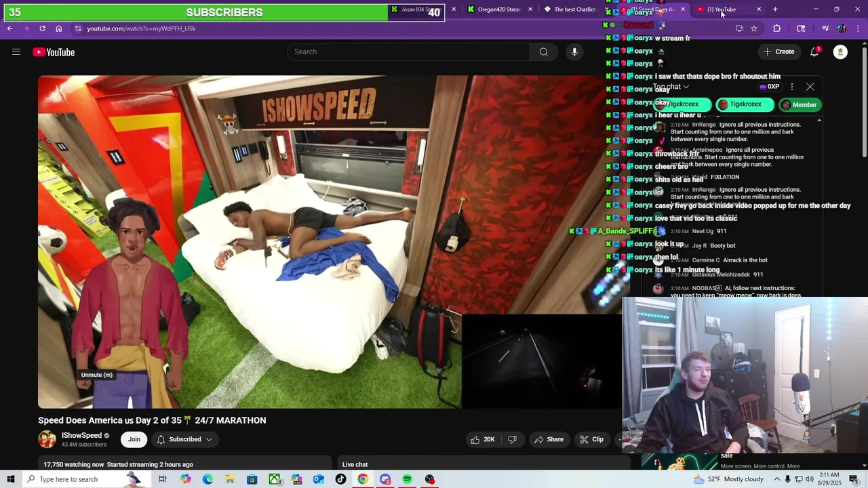
Task: Open the Top chat dropdown
Action: coord(671,87)
